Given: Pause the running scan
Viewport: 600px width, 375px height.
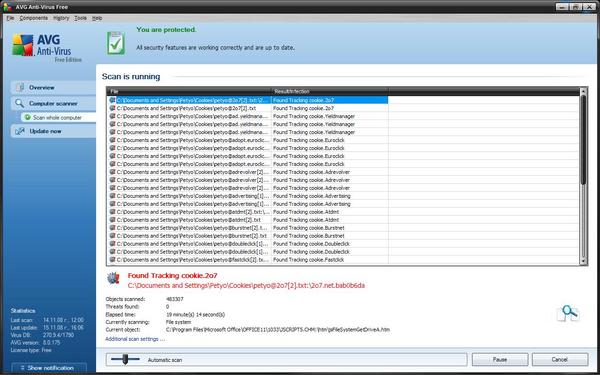Looking at the screenshot, I should click(500, 360).
